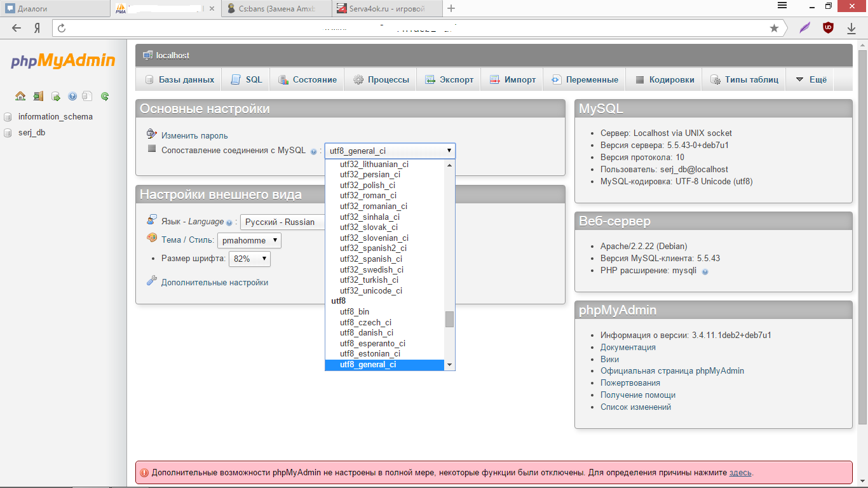Screen dimensions: 868x488
Task: Click help icon beside Language label
Action: [x=229, y=222]
